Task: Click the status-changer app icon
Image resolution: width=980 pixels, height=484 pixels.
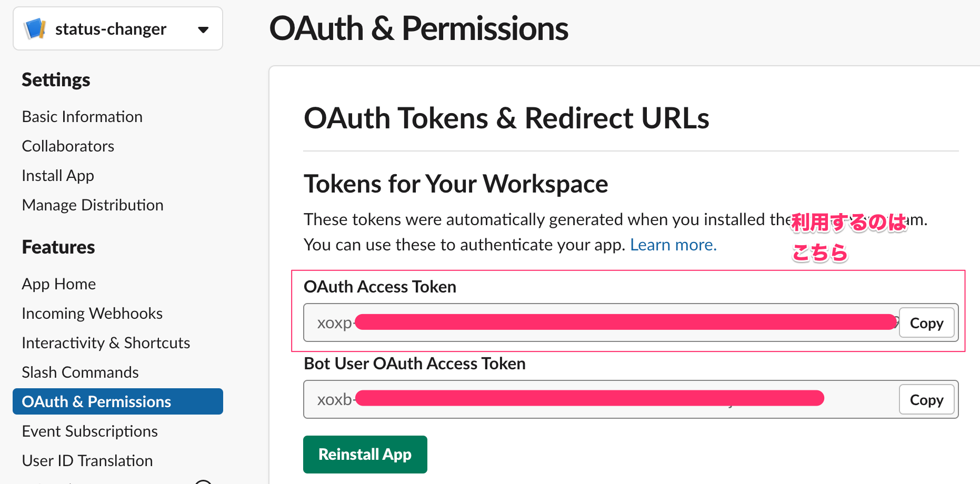Action: click(35, 28)
